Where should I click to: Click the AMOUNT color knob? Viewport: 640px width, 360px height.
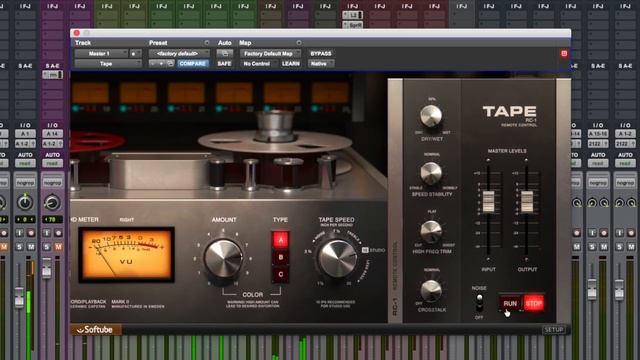[223, 259]
